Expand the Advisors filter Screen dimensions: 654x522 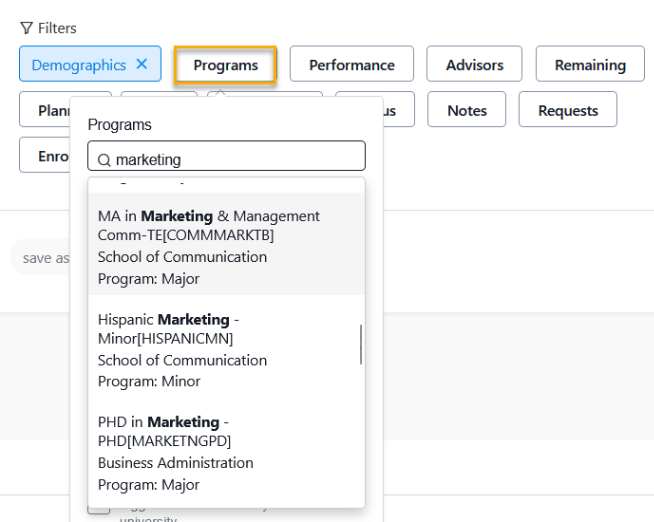pos(474,65)
